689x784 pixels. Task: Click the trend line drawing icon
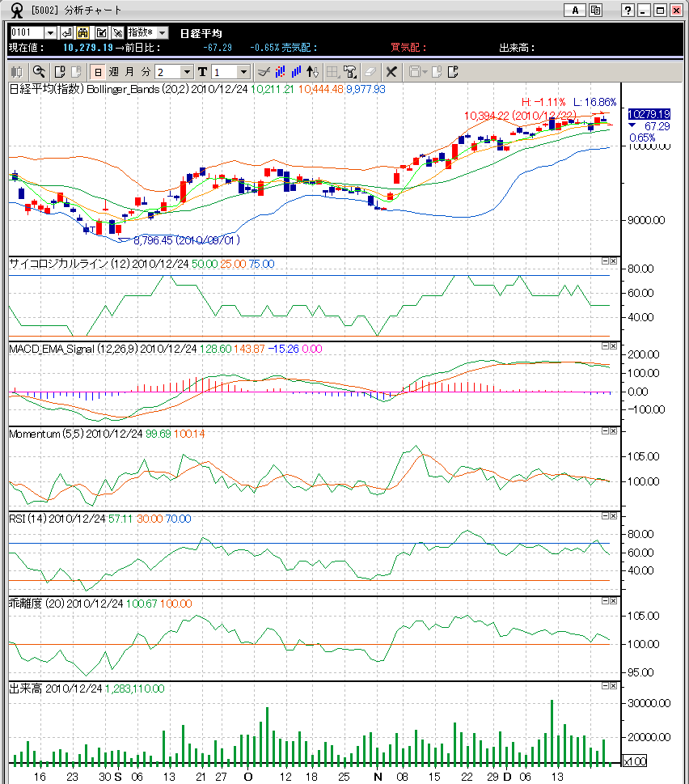coord(263,71)
